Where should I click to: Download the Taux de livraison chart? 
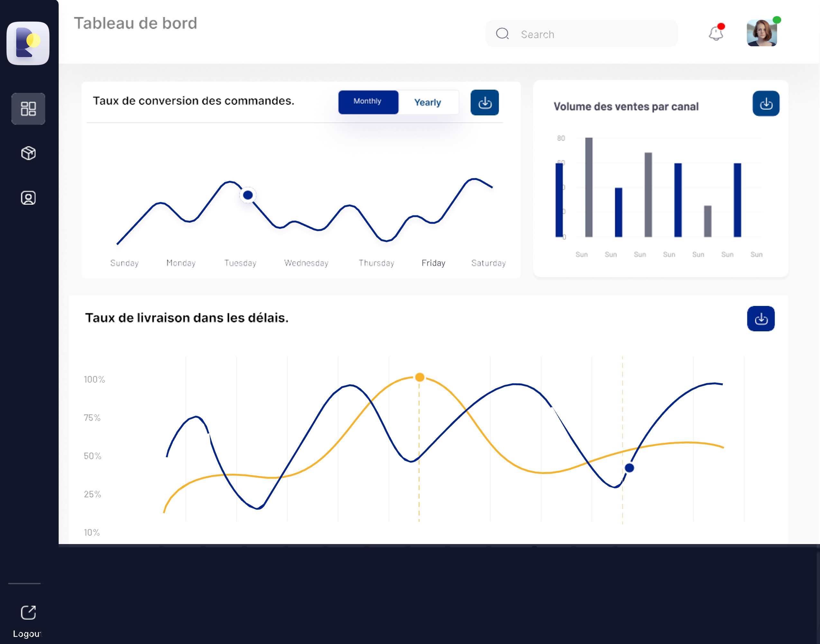click(761, 318)
